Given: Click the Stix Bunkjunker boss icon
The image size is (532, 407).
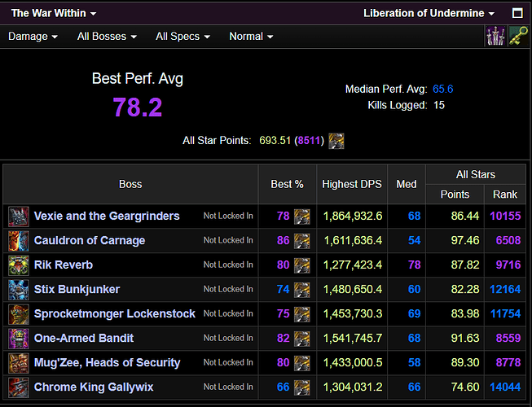Looking at the screenshot, I should 18,290.
